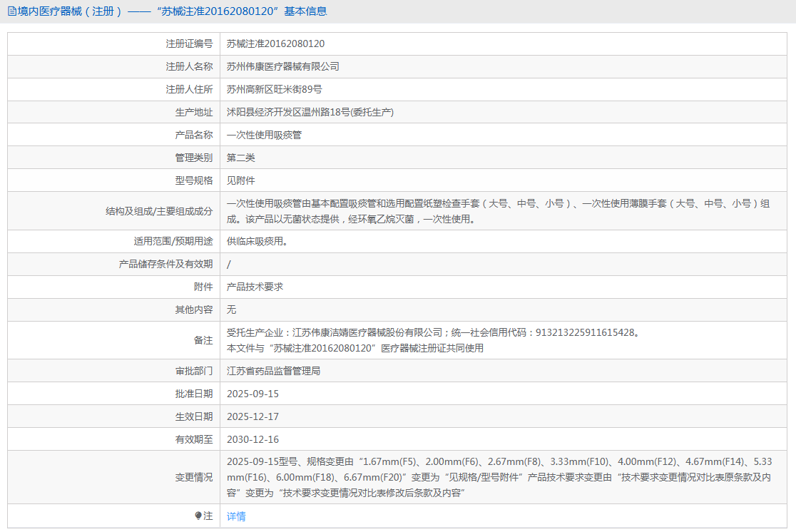Select the structure description starting 一次性使用吸痰管由基本配置
The height and width of the screenshot is (532, 796).
(x=498, y=211)
